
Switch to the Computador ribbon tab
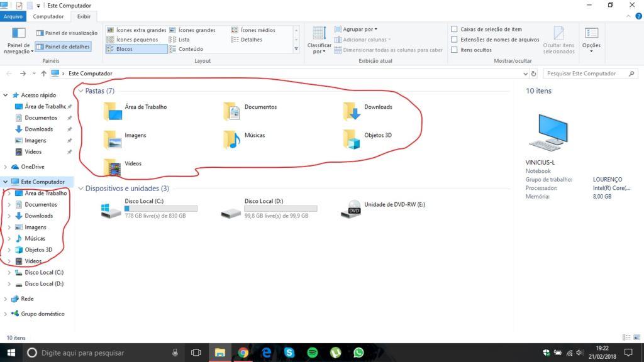pyautogui.click(x=48, y=17)
